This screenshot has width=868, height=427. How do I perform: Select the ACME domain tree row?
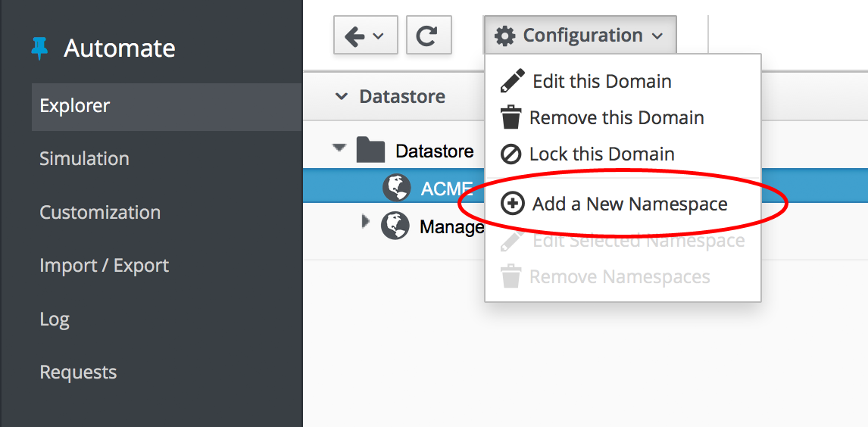point(447,189)
